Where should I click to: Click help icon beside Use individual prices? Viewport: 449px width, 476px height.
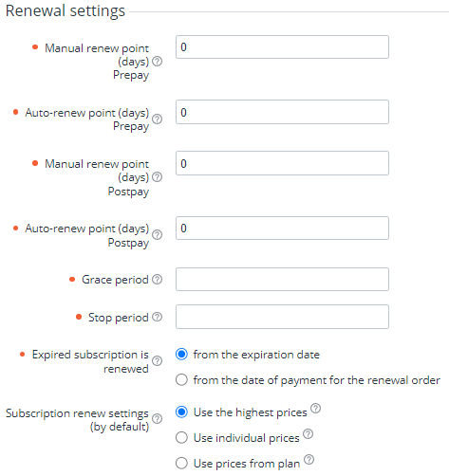[x=308, y=434]
